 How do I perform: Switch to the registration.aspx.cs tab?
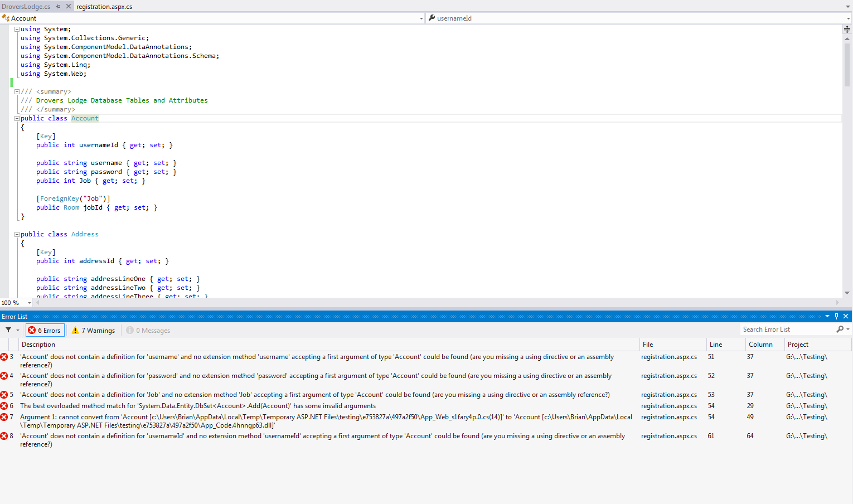(x=104, y=7)
